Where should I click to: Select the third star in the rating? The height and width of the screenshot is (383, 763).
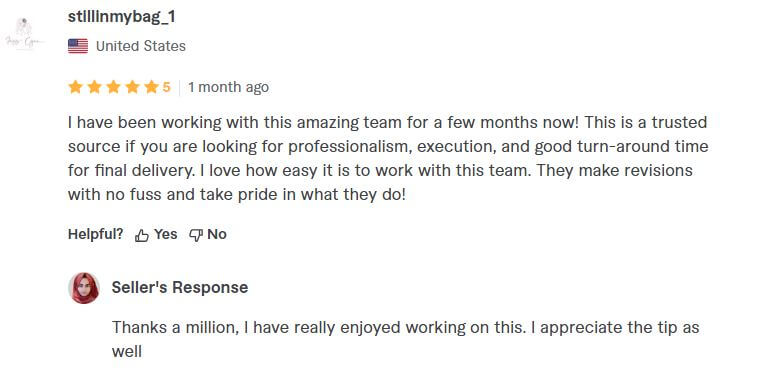[113, 87]
